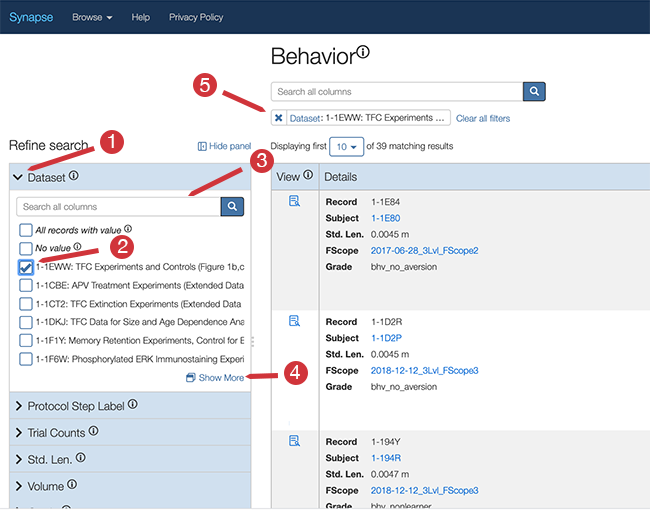The width and height of the screenshot is (650, 513).
Task: Check All records with value checkbox
Action: [26, 230]
